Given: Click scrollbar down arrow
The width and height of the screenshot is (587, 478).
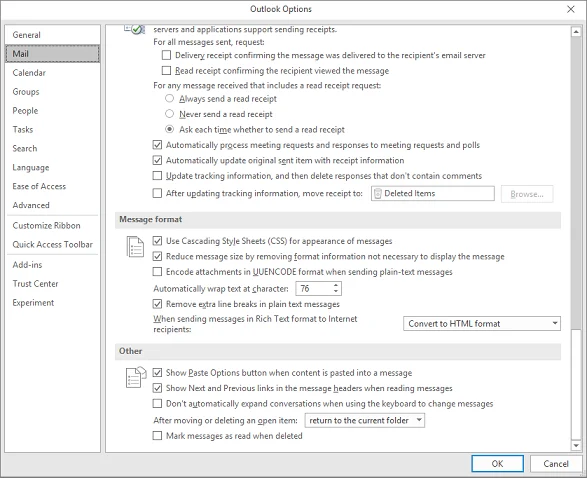Looking at the screenshot, I should tap(576, 445).
